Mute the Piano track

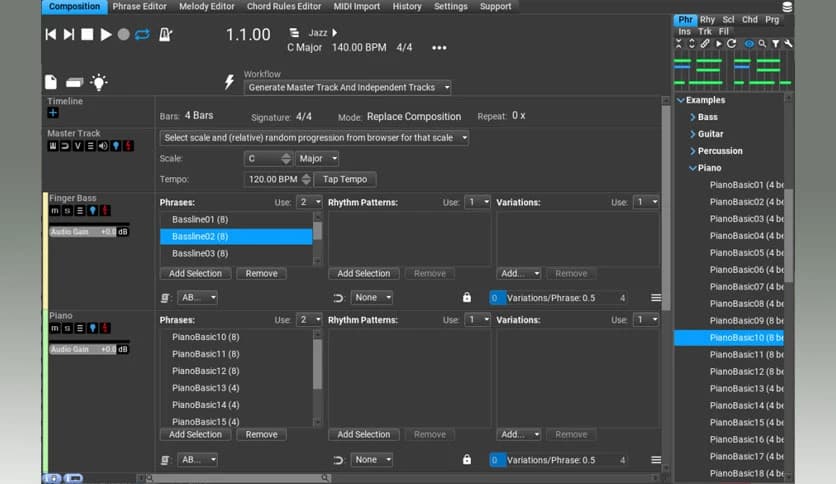(54, 328)
